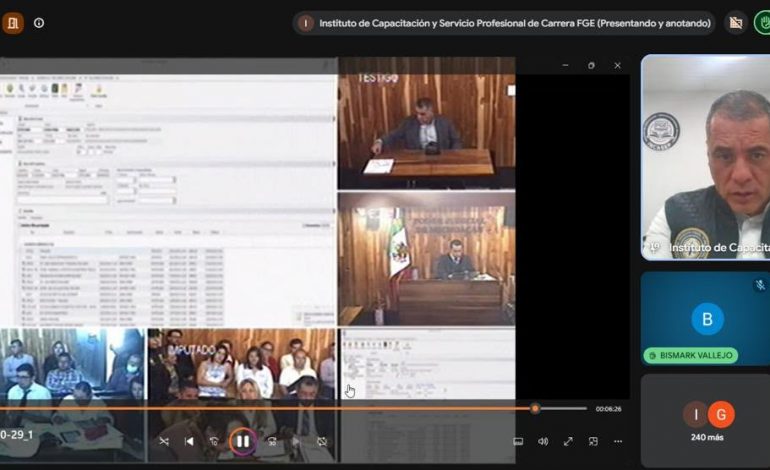Viewport: 770px width, 470px height.
Task: Click the muted microphone icon on Bismark's tile
Action: click(x=760, y=285)
